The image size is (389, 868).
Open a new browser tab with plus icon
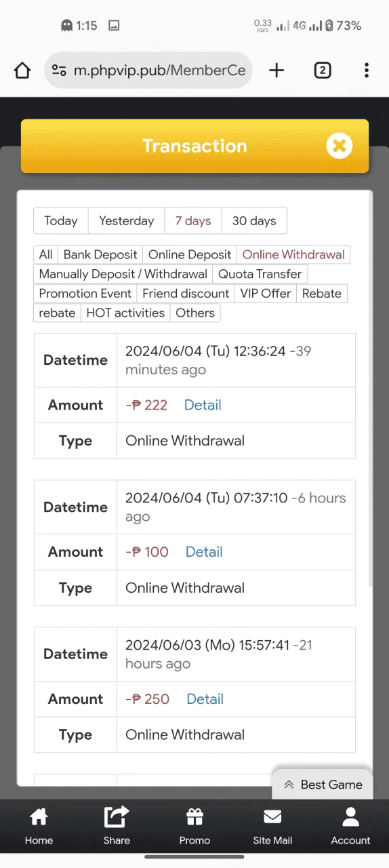(x=277, y=71)
